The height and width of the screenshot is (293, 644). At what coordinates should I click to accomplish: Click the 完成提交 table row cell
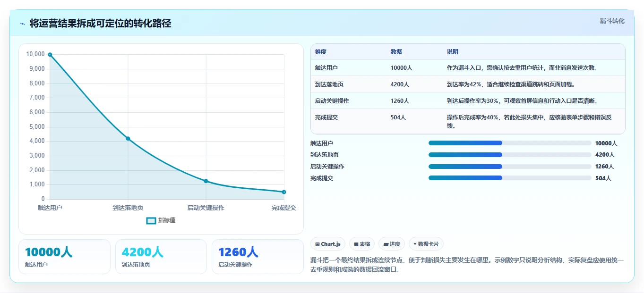pyautogui.click(x=326, y=117)
